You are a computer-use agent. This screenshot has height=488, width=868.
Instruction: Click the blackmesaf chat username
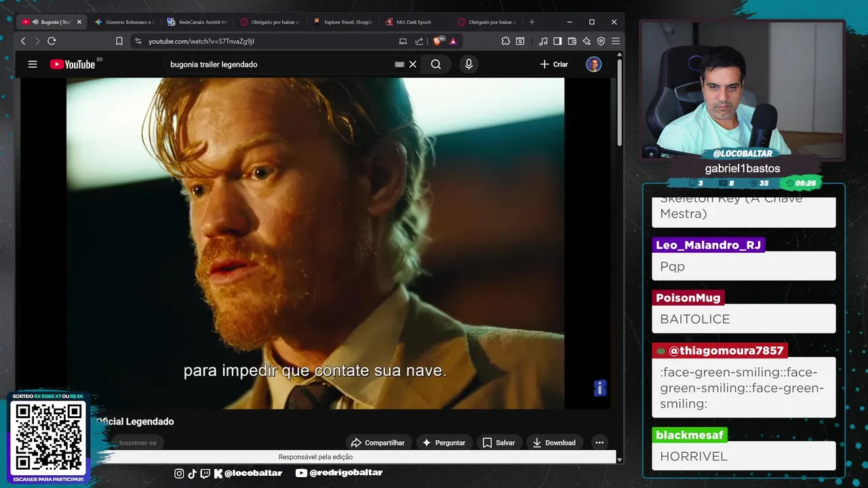pyautogui.click(x=690, y=435)
